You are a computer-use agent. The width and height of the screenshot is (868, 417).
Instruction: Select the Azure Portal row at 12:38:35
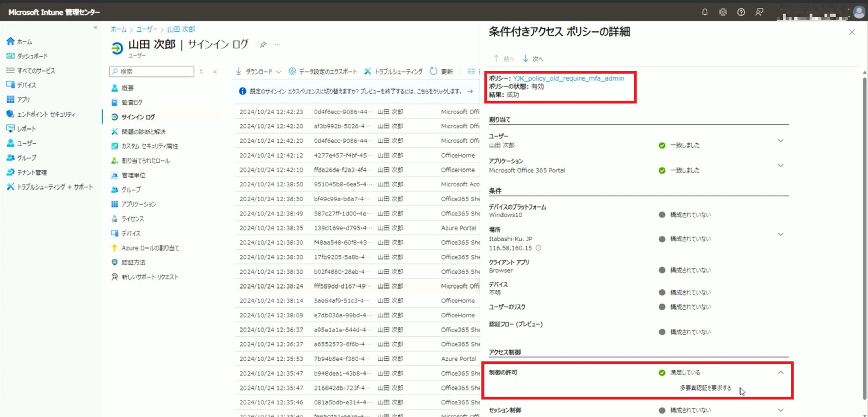pyautogui.click(x=358, y=228)
